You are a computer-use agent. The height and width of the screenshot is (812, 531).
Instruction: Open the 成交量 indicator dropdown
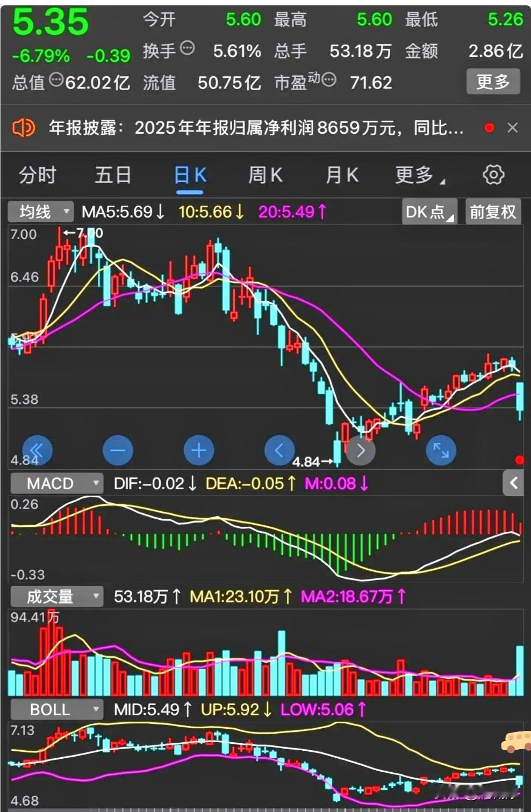[56, 596]
